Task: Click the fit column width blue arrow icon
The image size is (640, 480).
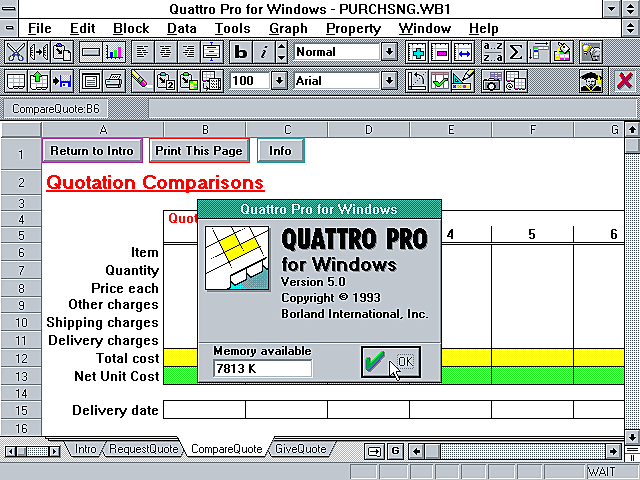Action: click(x=464, y=52)
